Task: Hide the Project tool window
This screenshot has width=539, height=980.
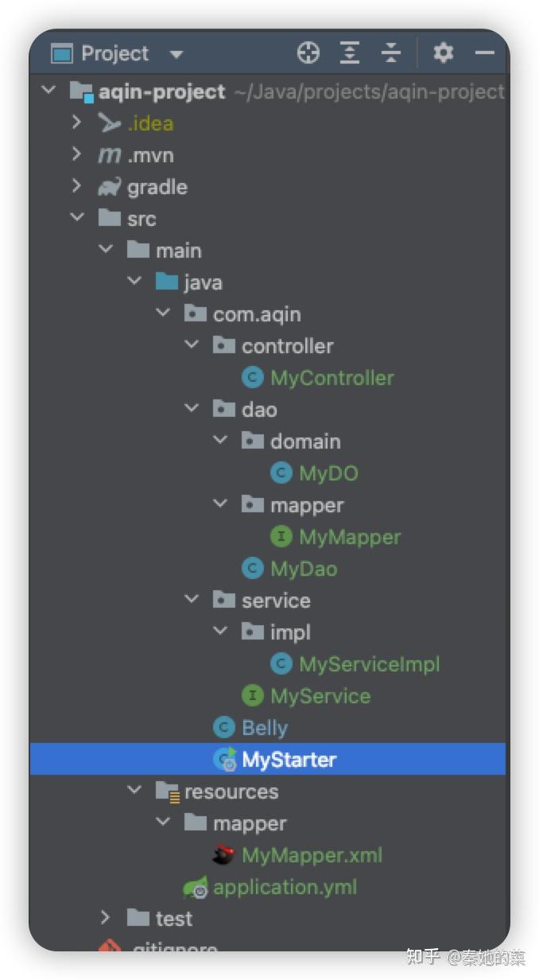Action: click(484, 53)
